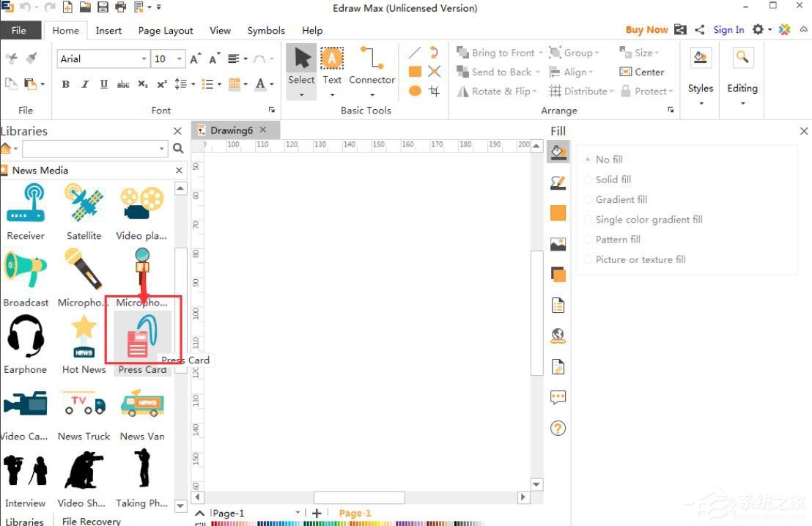Open the Shadow panel icon in sidebar
Viewport: 812px width, 526px height.
558,275
